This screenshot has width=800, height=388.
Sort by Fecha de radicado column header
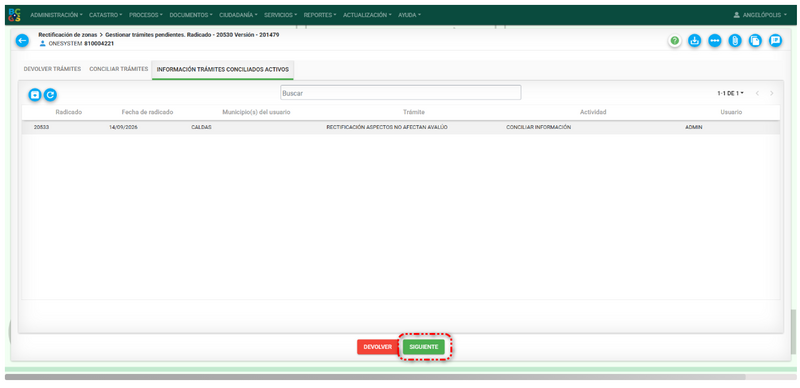point(147,112)
